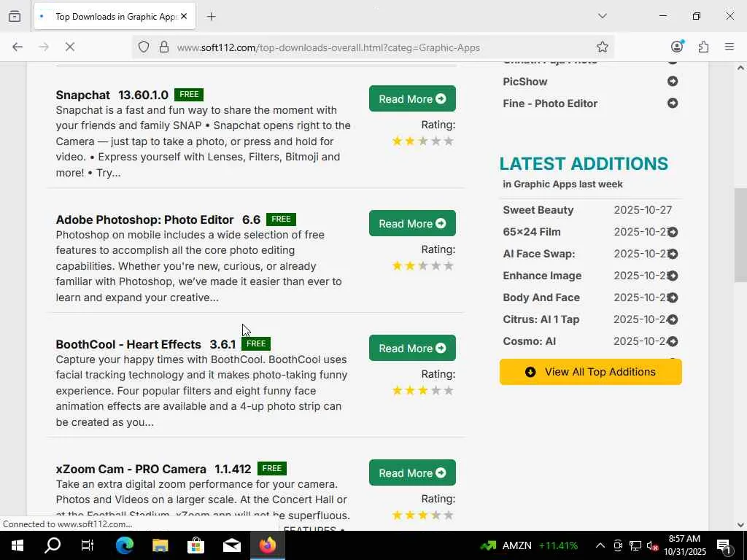Open Fine - Photo Editor sidebar link
Viewport: 747px width, 560px height.
550,104
